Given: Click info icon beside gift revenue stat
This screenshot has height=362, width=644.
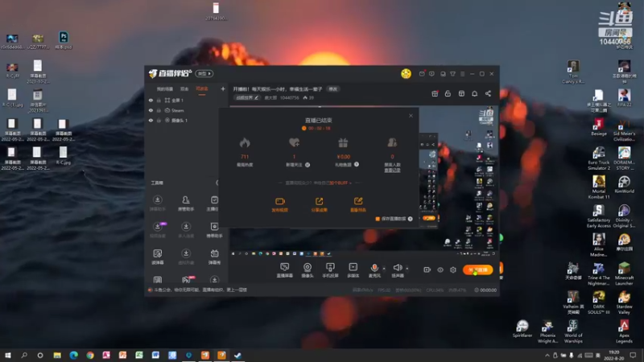Looking at the screenshot, I should point(357,164).
